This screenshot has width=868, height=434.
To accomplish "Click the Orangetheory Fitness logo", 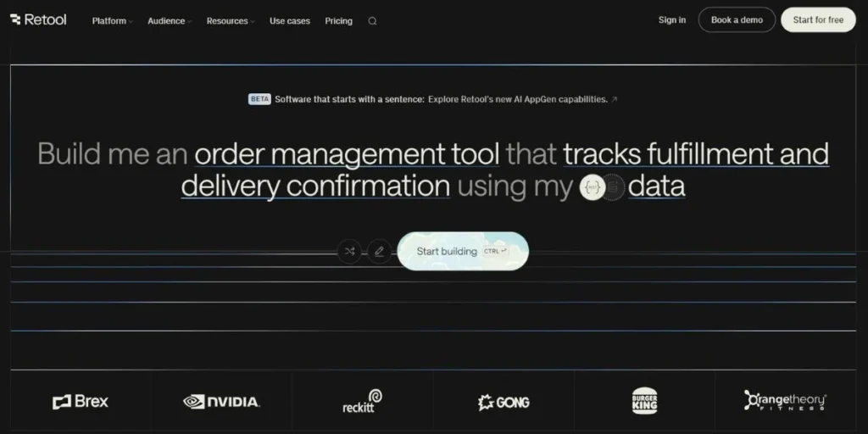I will (786, 400).
